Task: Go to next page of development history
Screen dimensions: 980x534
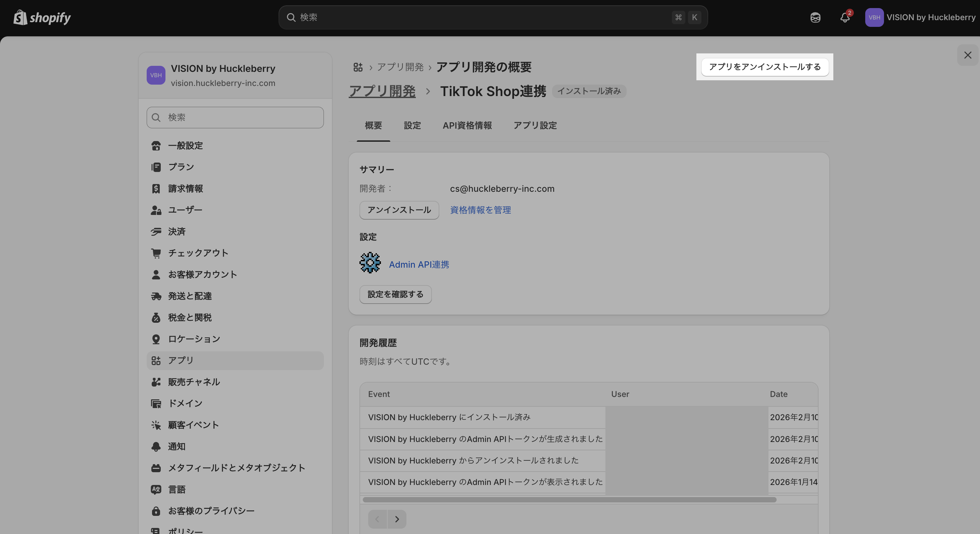Action: (x=397, y=519)
